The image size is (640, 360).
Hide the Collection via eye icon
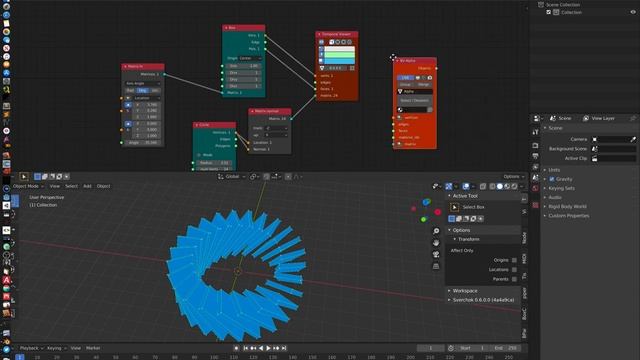(x=633, y=12)
